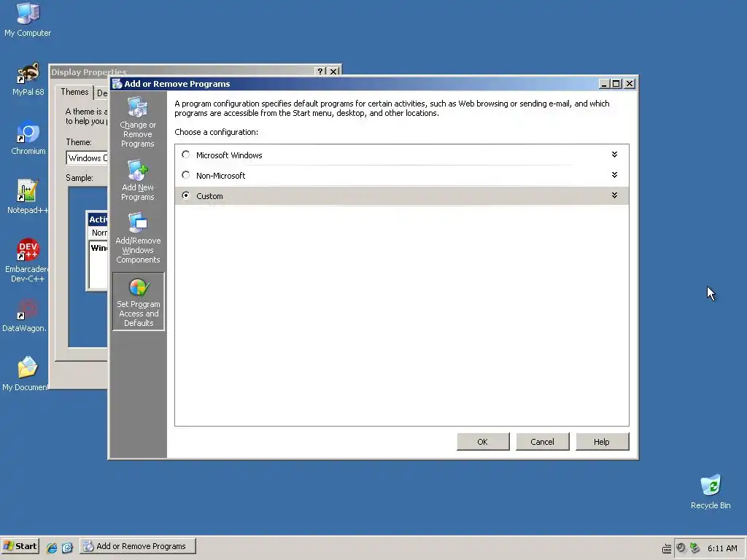
Task: Open the Start menu
Action: tap(20, 546)
